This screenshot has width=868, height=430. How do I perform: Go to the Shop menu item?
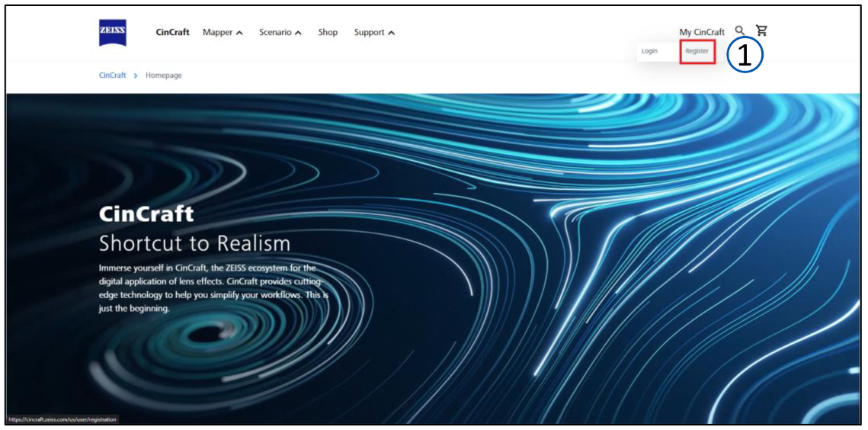[x=328, y=32]
